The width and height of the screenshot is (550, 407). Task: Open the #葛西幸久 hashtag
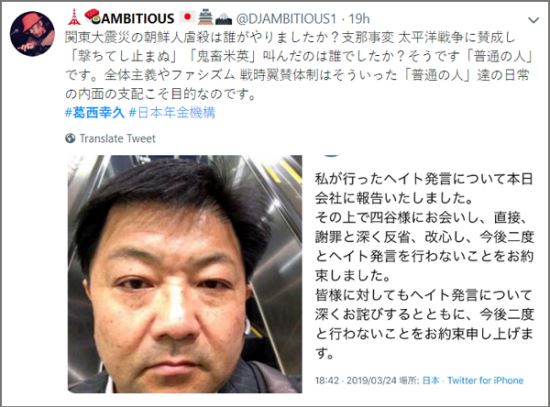click(95, 113)
